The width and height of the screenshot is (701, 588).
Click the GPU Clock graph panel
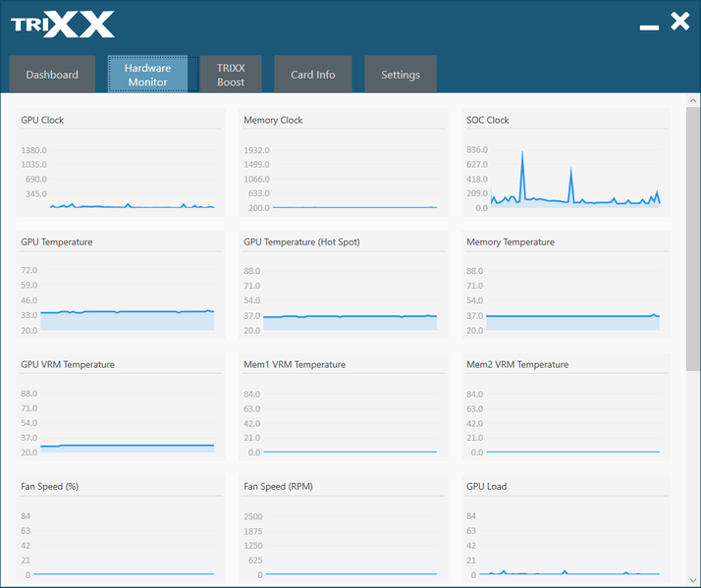pos(120,163)
